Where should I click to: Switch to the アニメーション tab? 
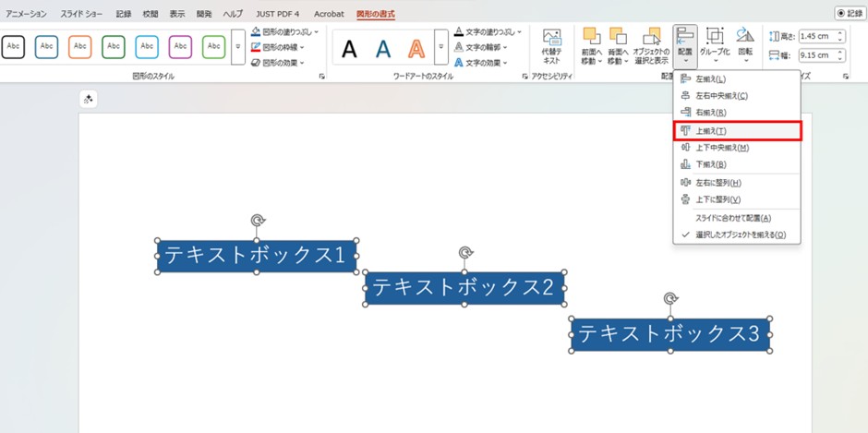pos(26,14)
